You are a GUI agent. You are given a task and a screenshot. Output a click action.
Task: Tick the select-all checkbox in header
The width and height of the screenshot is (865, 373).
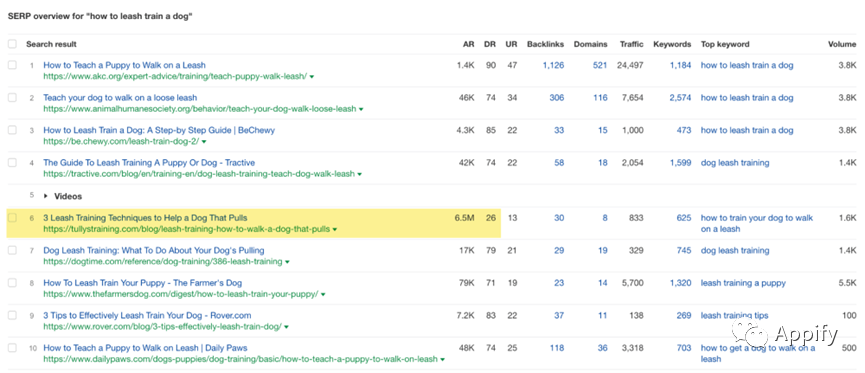click(x=12, y=44)
